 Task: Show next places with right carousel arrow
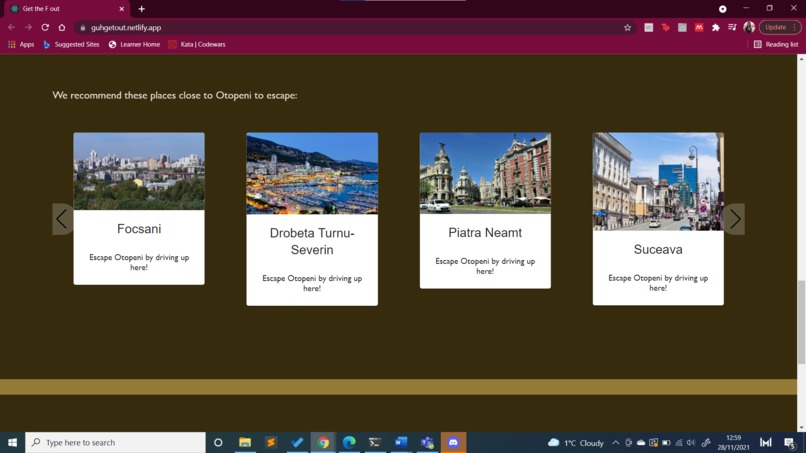pyautogui.click(x=735, y=219)
